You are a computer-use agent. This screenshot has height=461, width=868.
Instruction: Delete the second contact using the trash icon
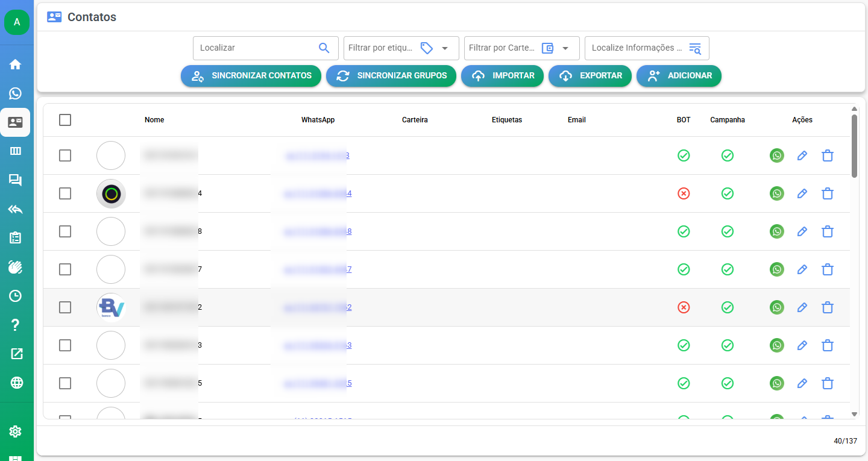[828, 193]
